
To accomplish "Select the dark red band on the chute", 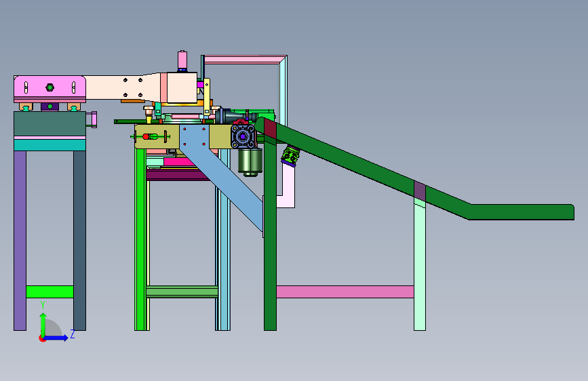I will tap(270, 128).
